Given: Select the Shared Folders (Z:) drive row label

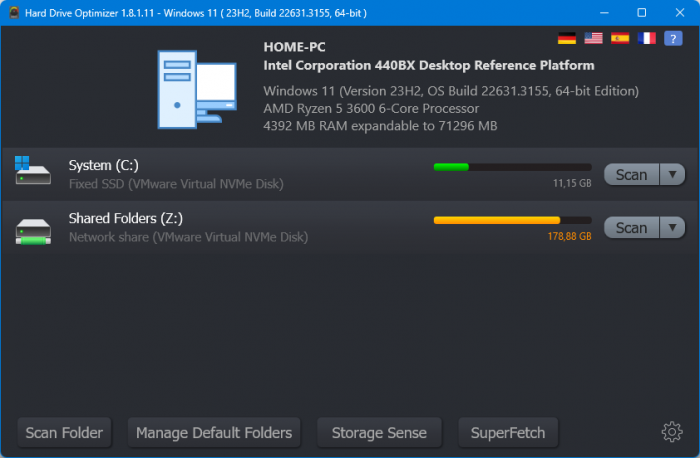Looking at the screenshot, I should [x=125, y=218].
